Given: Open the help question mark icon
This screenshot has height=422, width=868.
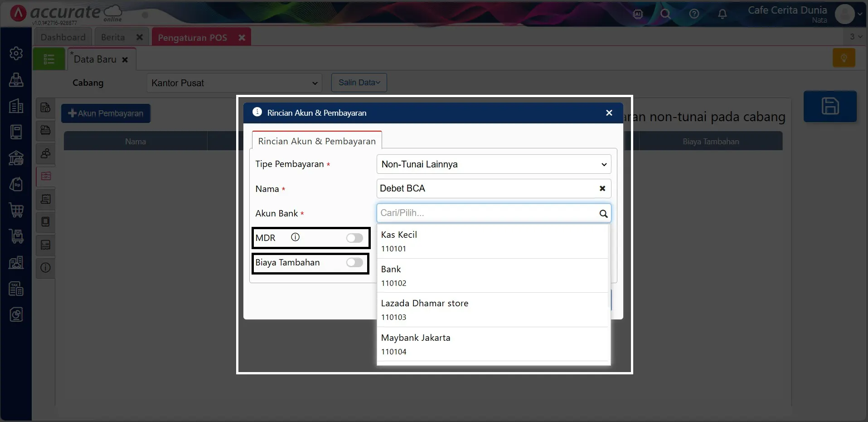Looking at the screenshot, I should coord(694,14).
